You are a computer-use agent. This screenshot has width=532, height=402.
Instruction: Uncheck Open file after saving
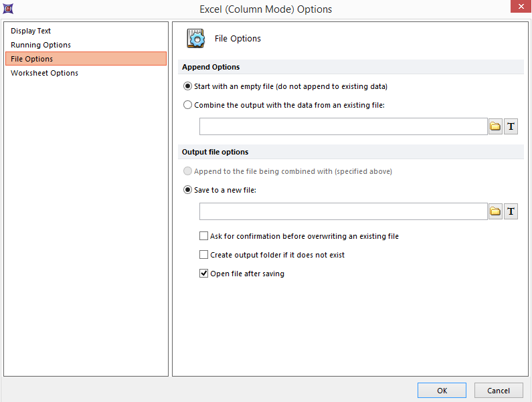click(x=204, y=274)
